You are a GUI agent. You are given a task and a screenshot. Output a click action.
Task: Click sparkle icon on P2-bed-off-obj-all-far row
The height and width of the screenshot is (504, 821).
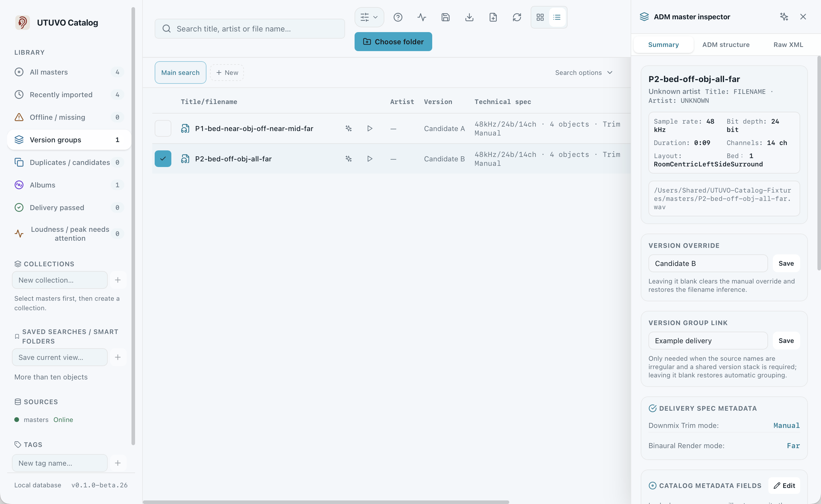[348, 159]
